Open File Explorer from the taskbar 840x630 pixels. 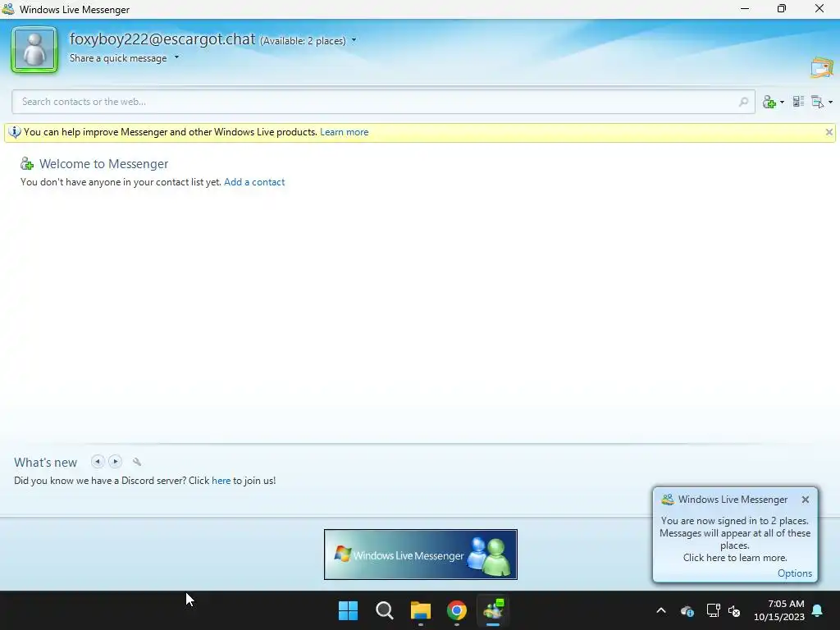[x=421, y=610]
